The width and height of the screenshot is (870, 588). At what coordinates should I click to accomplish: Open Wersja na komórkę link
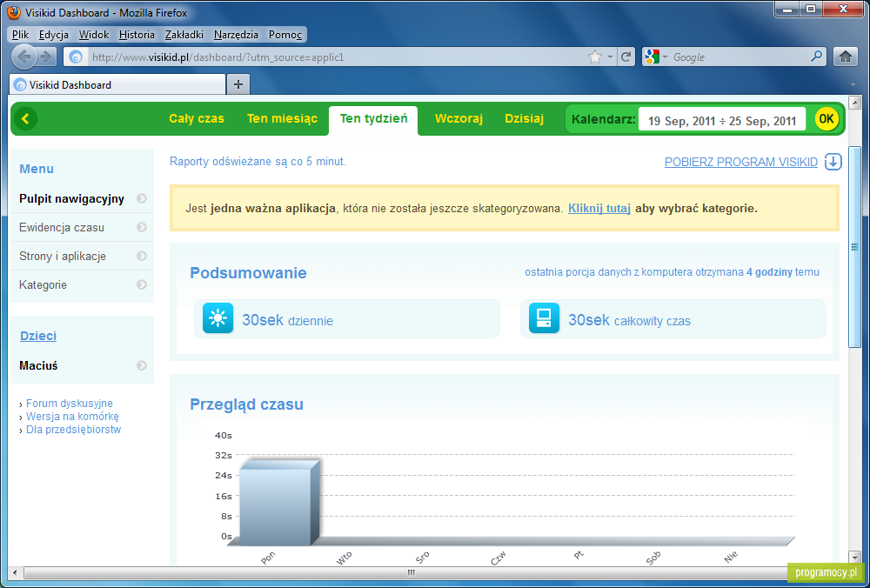point(72,416)
